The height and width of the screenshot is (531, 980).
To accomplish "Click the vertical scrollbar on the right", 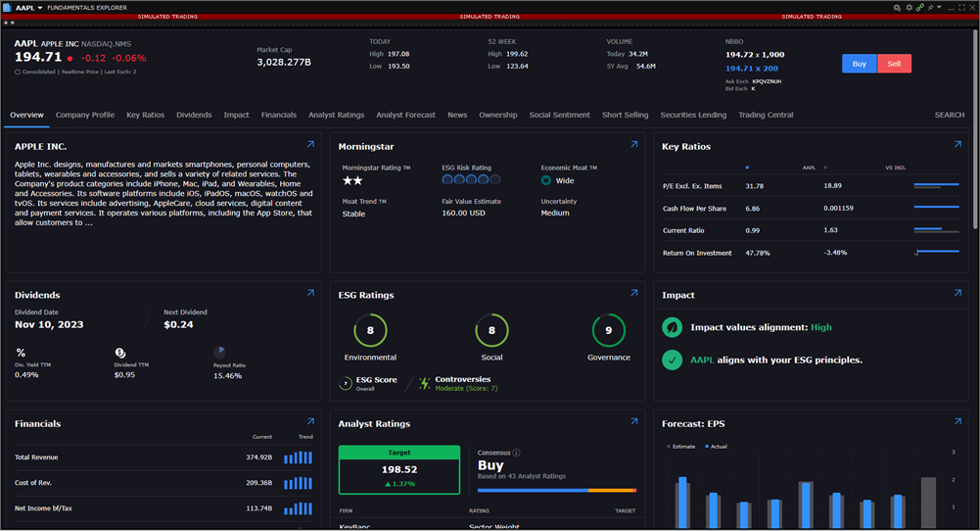I will point(976,128).
